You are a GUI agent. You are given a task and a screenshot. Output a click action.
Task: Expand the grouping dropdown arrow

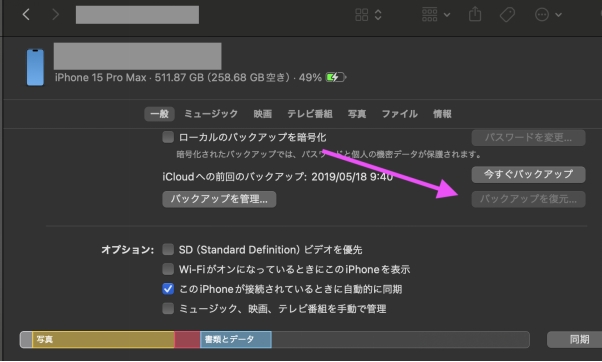[447, 15]
